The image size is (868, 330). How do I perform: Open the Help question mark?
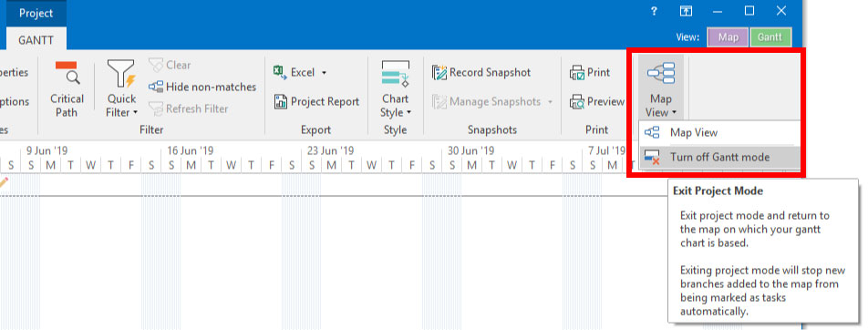[654, 11]
